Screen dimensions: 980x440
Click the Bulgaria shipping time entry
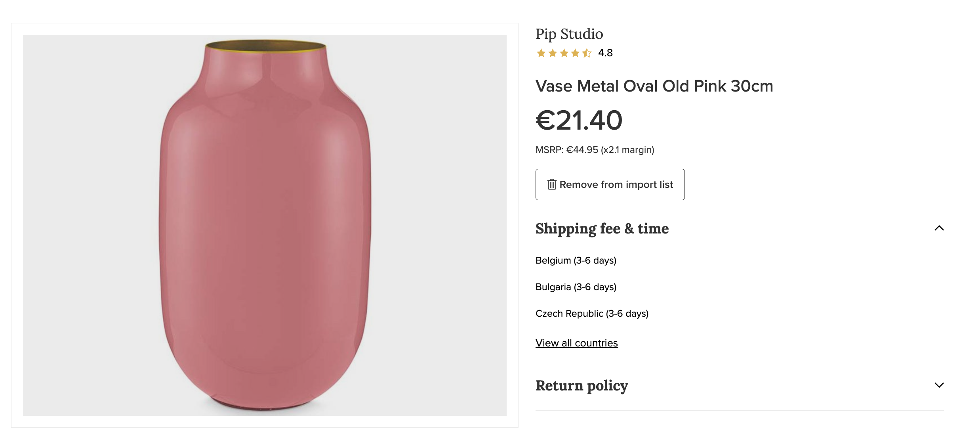[x=576, y=287]
